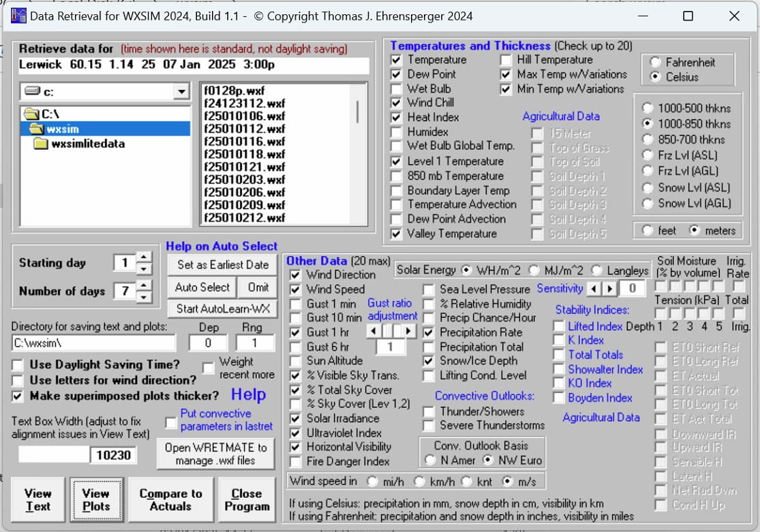
Task: Click the Boyden Index link
Action: tap(600, 398)
